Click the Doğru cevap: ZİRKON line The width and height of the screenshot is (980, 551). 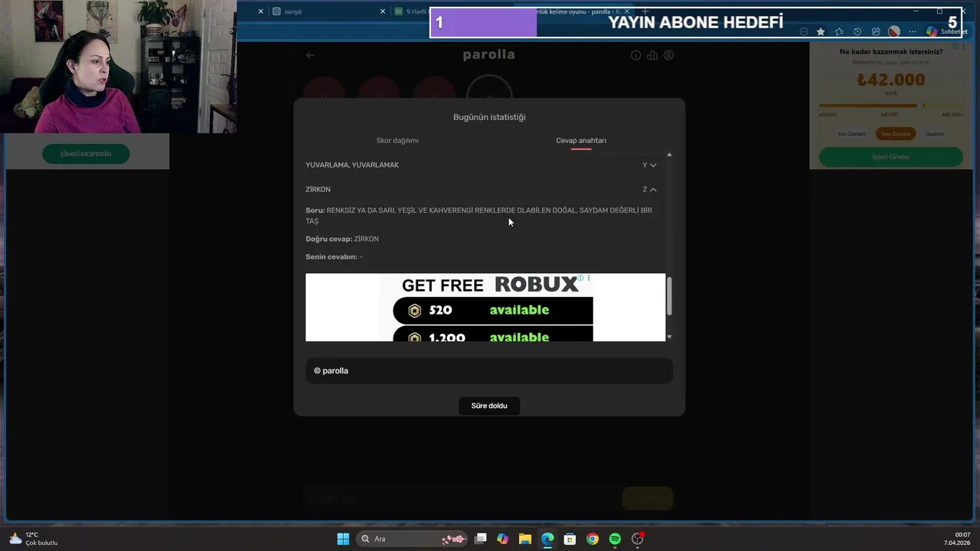[342, 240]
